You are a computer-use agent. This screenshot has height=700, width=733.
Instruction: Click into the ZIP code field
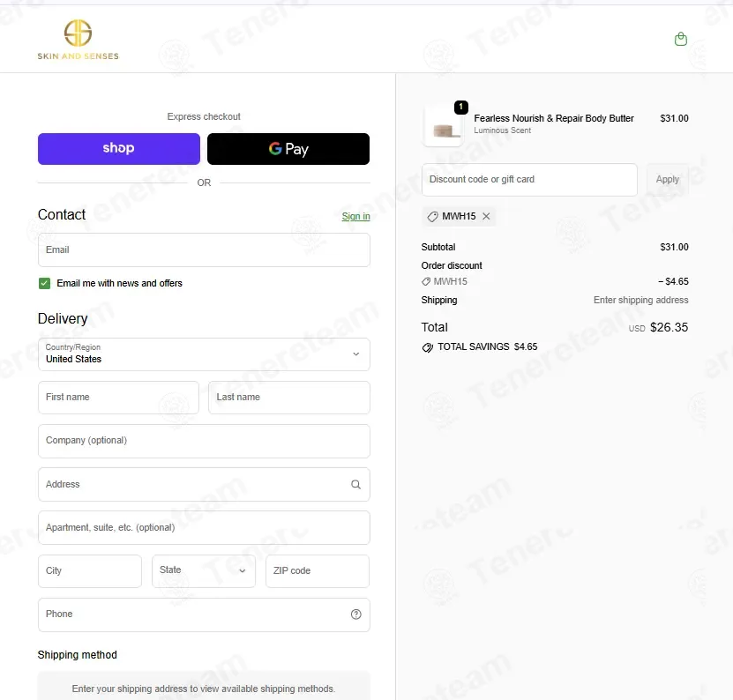(317, 570)
